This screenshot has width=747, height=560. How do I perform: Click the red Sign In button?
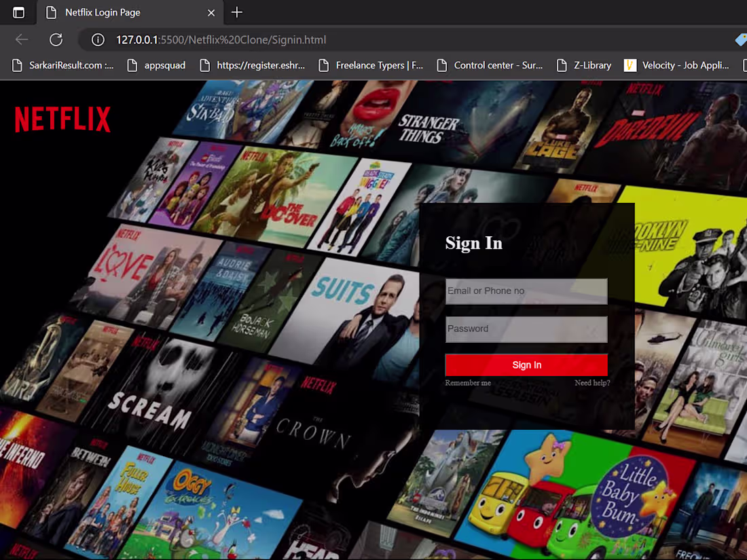click(526, 365)
